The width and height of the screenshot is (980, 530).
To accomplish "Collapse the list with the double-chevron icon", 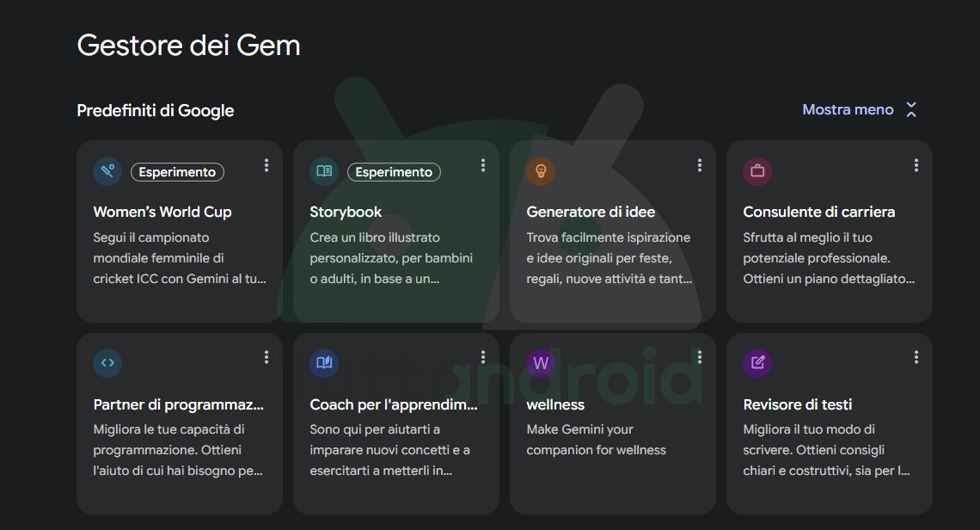I will pyautogui.click(x=911, y=110).
